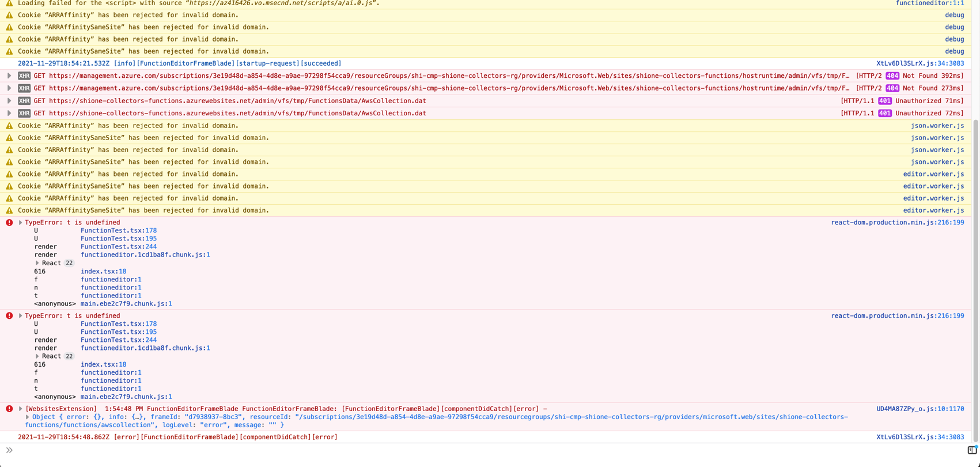Collapse the second TypeError: t is undefined stack

(20, 316)
